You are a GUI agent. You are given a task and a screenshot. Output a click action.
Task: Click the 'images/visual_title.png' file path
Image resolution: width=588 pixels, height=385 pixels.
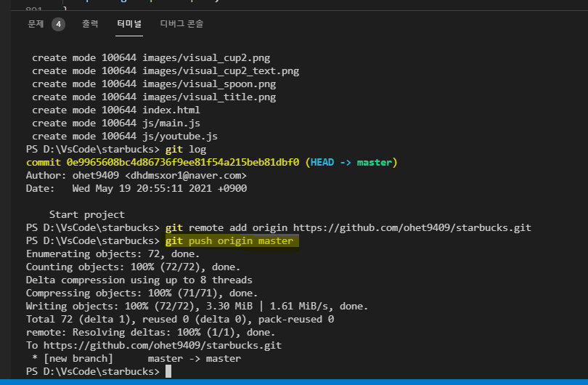point(209,97)
